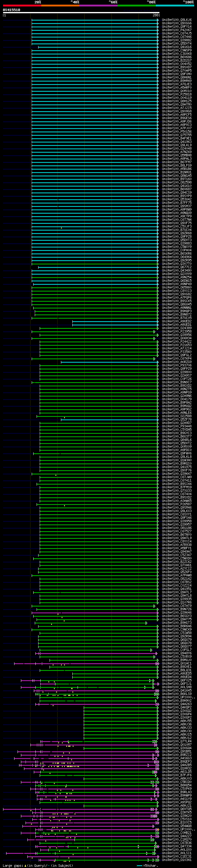Click the UniRef100_B6V686 entry
The width and height of the screenshot is (197, 868).
[x=177, y=57]
